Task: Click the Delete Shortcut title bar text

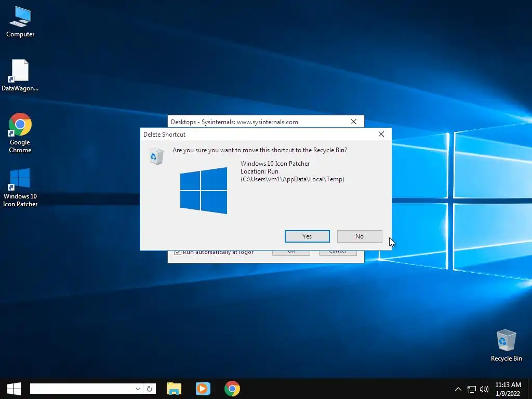Action: tap(164, 135)
